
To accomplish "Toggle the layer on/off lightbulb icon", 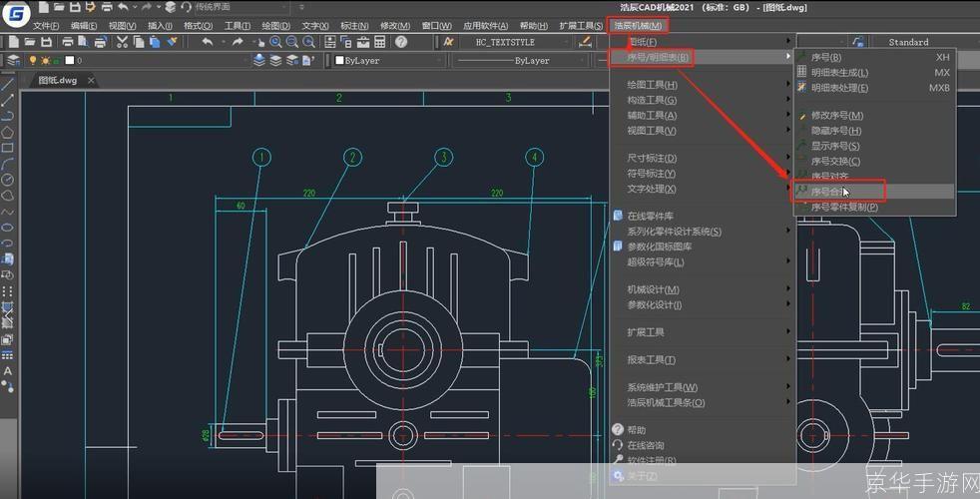I will click(x=33, y=61).
